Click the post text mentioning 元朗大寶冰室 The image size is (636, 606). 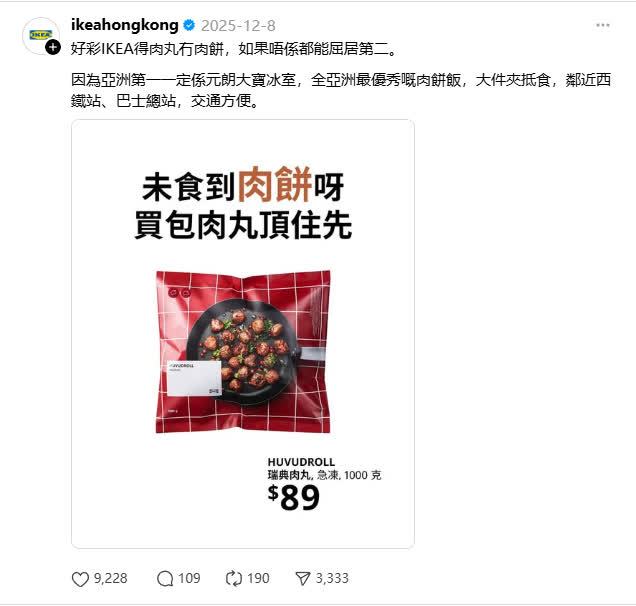[341, 90]
